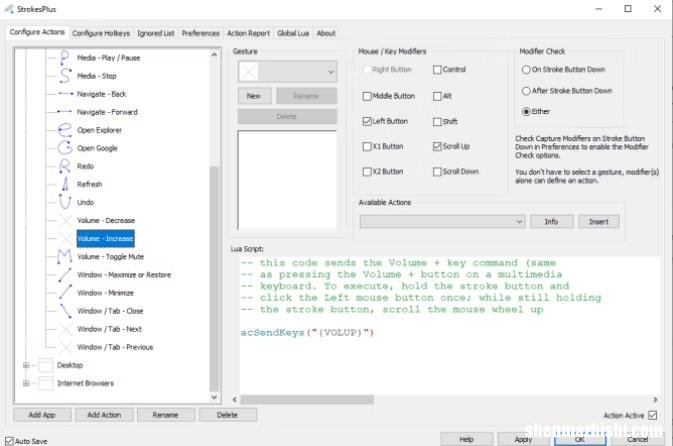
Task: Enable the Alt key modifier
Action: coord(437,96)
